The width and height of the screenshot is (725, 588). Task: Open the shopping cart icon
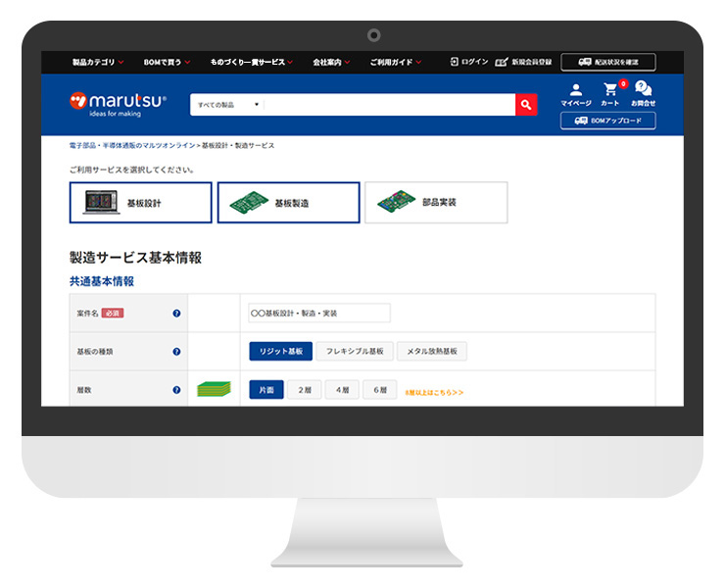tap(610, 93)
